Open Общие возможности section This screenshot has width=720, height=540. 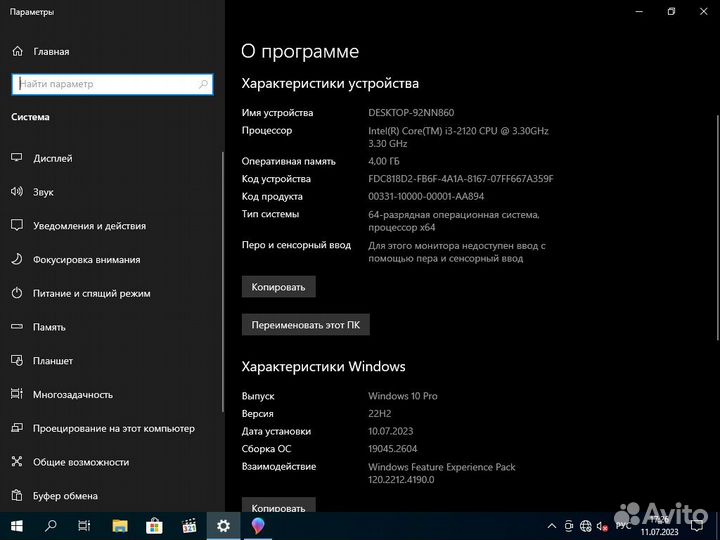70,462
